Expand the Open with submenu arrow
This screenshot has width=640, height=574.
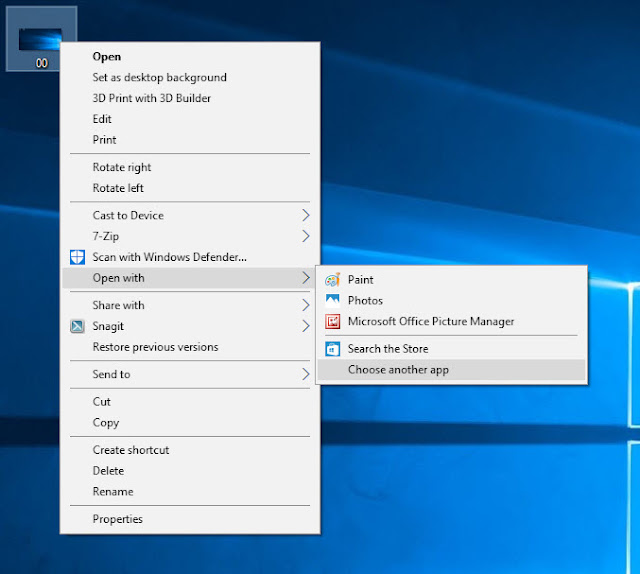[x=306, y=278]
